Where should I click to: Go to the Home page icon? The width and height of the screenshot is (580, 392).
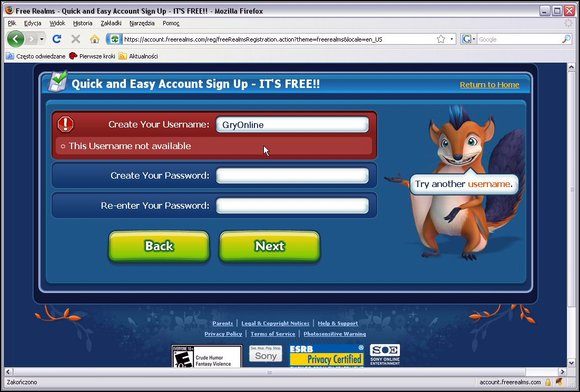pos(95,39)
